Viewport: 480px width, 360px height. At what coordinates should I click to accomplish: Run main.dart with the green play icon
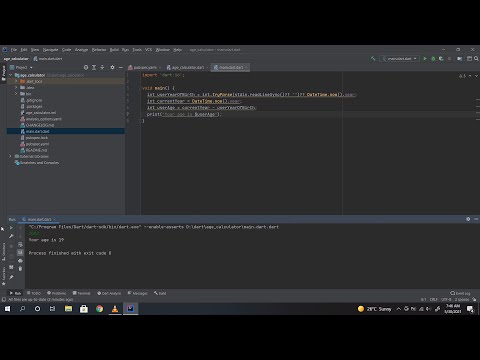[x=425, y=59]
